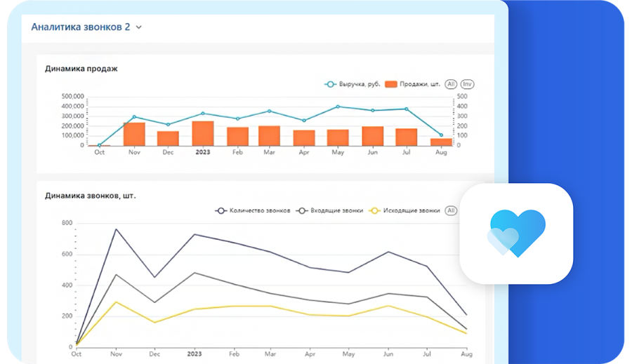This screenshot has width=632, height=364.
Task: Toggle the Продажи, шт. series label
Action: click(x=420, y=84)
